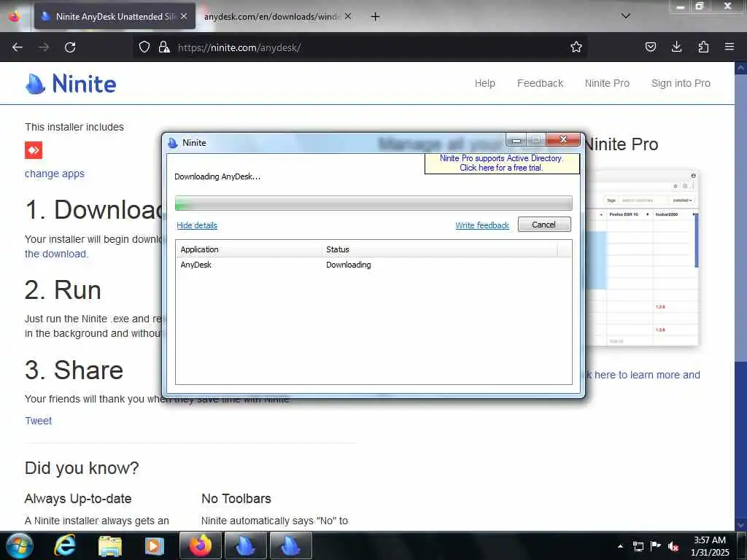The width and height of the screenshot is (747, 560).
Task: Select the first Ninite taskbar button
Action: point(245,545)
